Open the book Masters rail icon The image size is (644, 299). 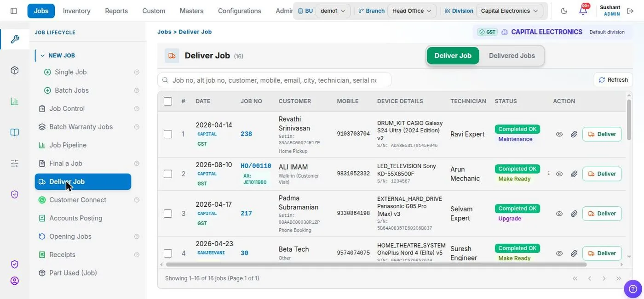pyautogui.click(x=15, y=132)
